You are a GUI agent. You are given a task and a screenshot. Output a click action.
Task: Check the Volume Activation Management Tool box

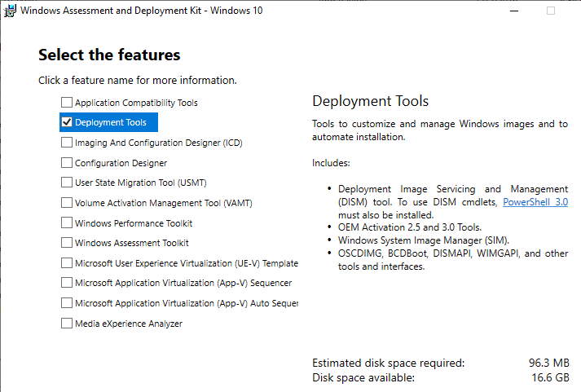click(67, 203)
